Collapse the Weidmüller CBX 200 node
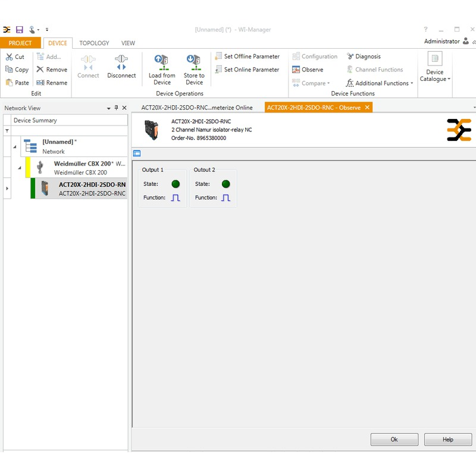Screen dimensions: 476x476 (x=20, y=168)
